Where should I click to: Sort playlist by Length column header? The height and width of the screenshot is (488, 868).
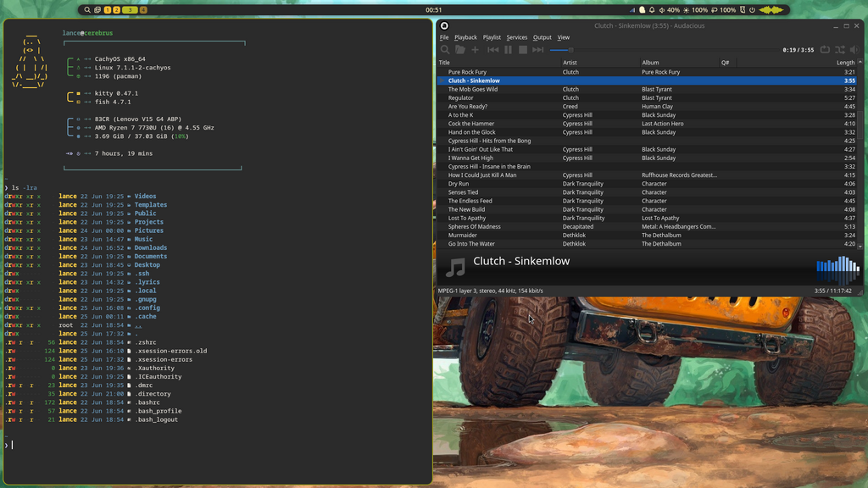coord(845,63)
